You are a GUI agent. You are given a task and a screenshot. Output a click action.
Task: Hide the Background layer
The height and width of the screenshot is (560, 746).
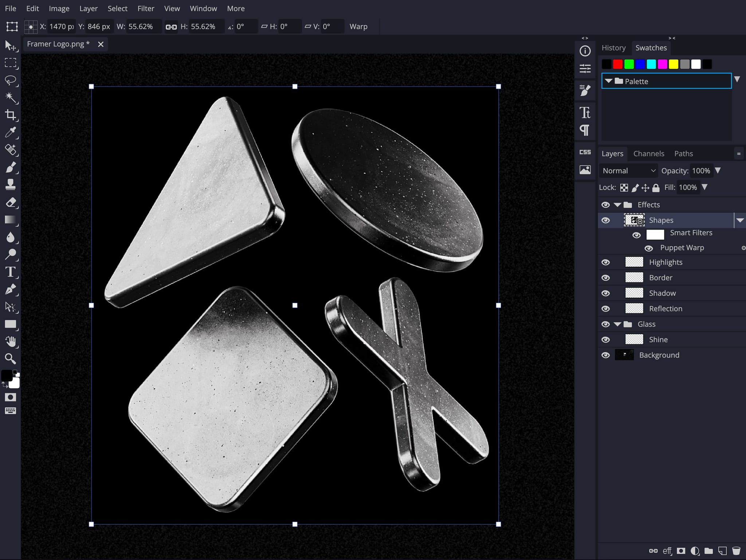point(605,355)
